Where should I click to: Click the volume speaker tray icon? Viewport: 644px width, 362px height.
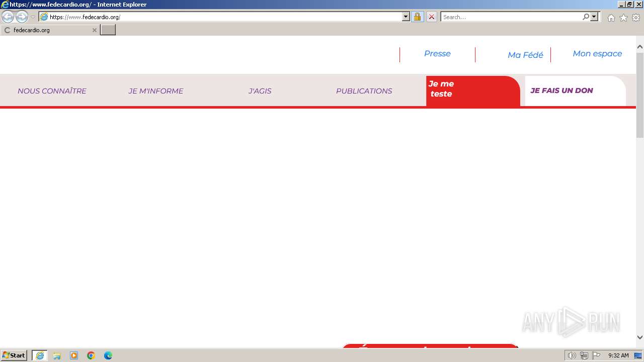(x=572, y=355)
